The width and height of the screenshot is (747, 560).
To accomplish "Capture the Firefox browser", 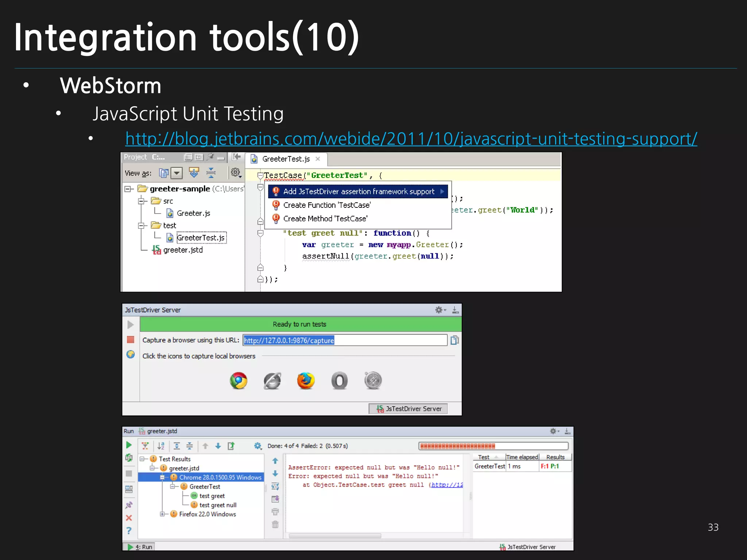I will 306,381.
